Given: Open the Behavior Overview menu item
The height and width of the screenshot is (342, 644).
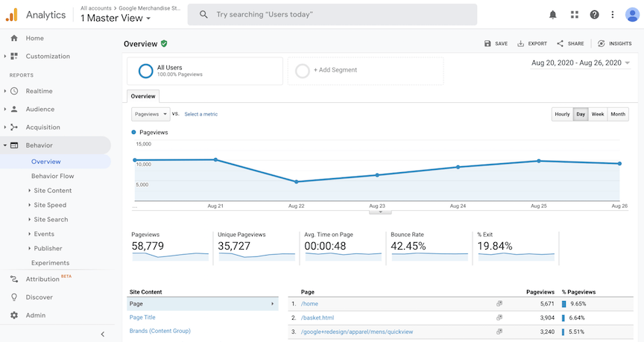Looking at the screenshot, I should (46, 162).
